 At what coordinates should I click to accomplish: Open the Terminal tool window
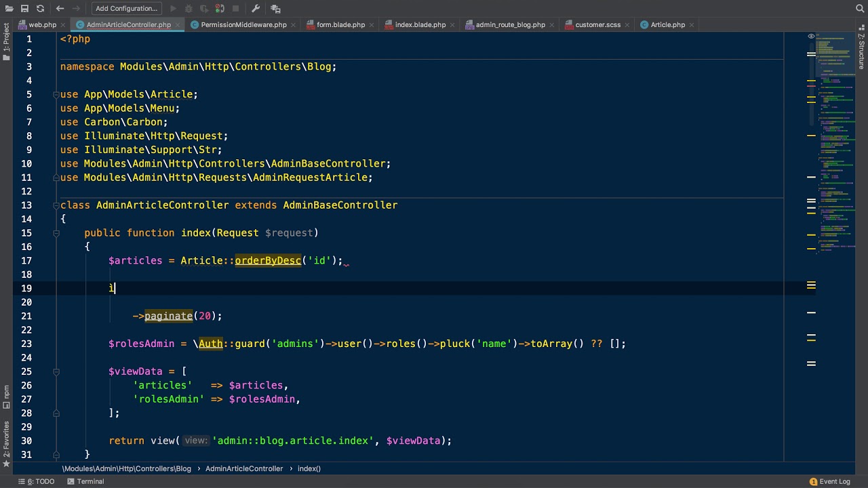[x=85, y=481]
